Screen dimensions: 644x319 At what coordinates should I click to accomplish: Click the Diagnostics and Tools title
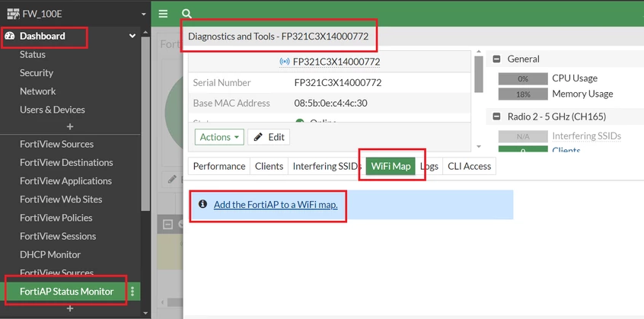click(x=278, y=37)
